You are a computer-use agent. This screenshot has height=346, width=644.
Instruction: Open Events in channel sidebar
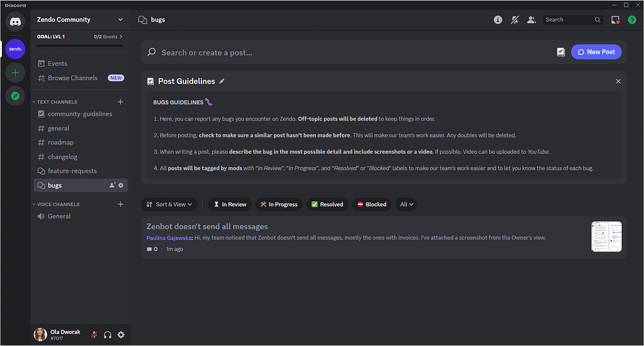click(x=81, y=64)
